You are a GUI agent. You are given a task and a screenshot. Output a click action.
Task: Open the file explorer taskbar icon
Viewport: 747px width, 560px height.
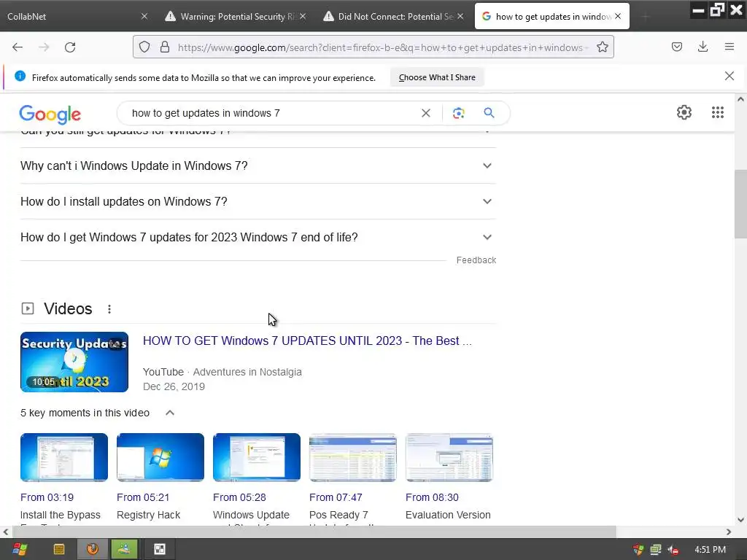pos(59,550)
